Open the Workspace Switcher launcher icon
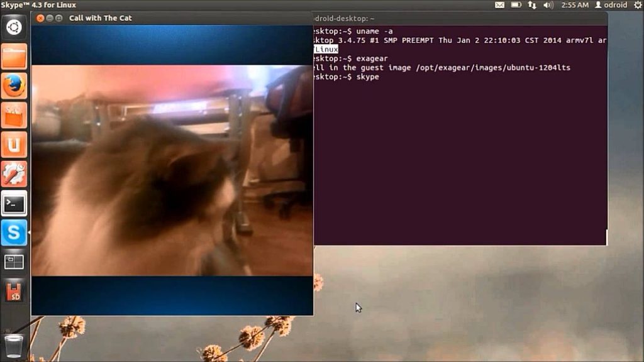This screenshot has width=644, height=362. (x=14, y=262)
